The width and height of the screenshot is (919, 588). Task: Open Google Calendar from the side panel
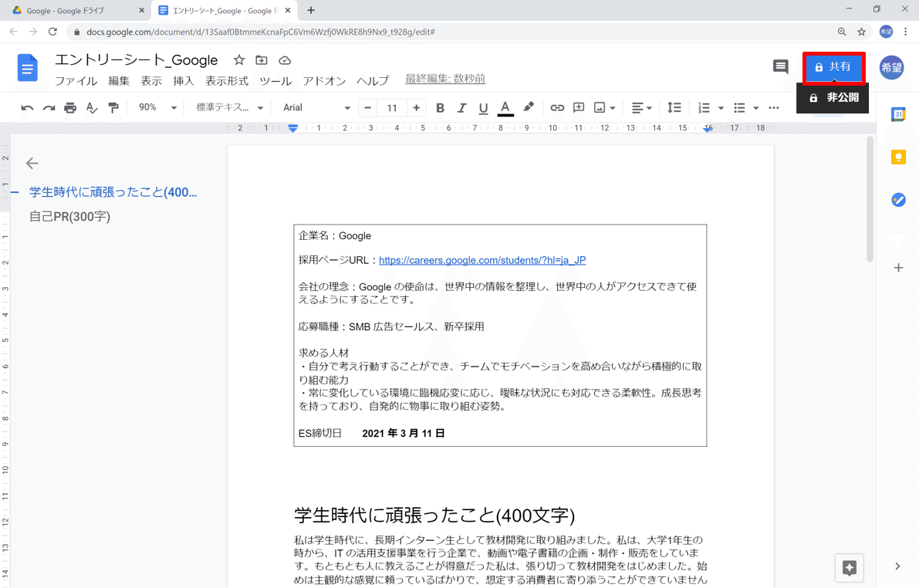898,114
